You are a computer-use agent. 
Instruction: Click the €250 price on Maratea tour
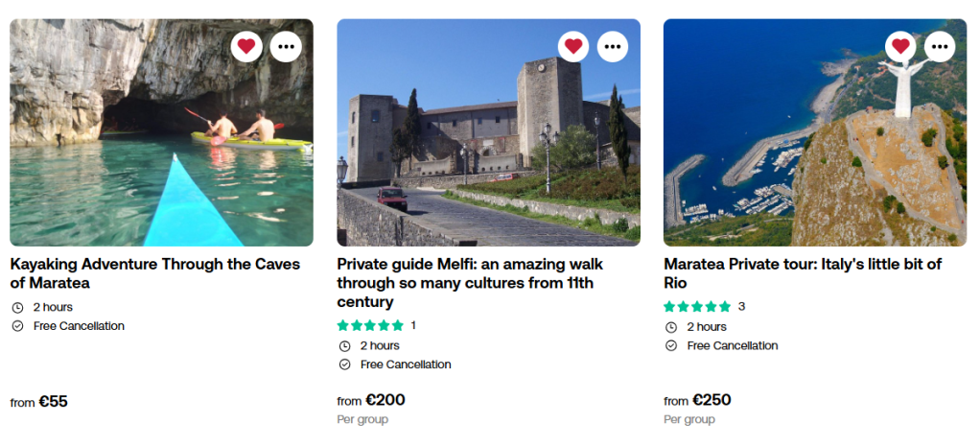tap(712, 400)
